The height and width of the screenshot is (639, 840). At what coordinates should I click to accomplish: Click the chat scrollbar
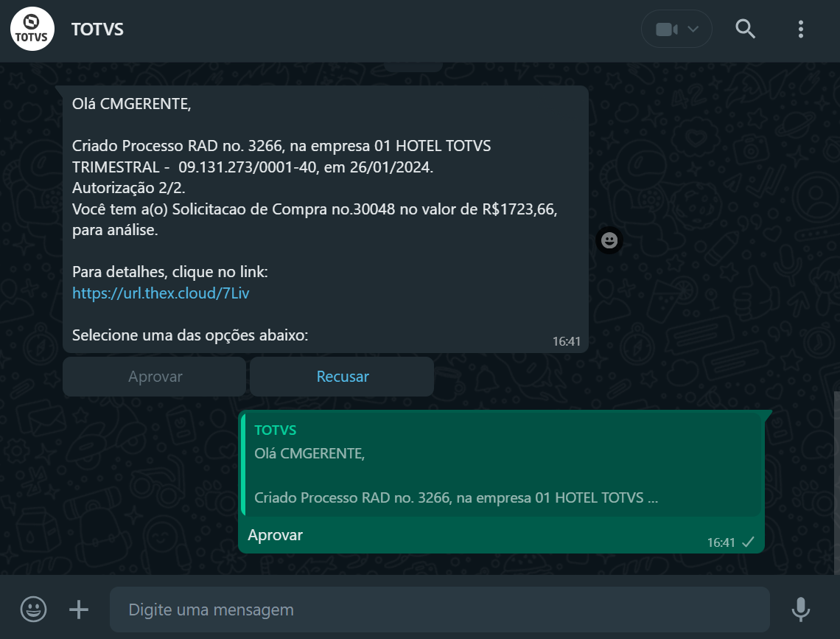click(x=837, y=482)
